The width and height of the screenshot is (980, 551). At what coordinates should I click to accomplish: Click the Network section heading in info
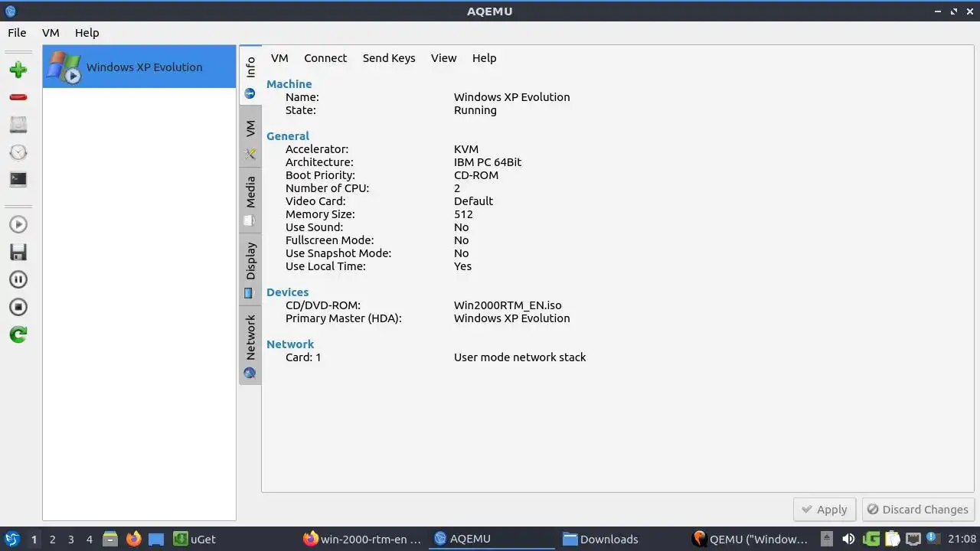pyautogui.click(x=290, y=344)
